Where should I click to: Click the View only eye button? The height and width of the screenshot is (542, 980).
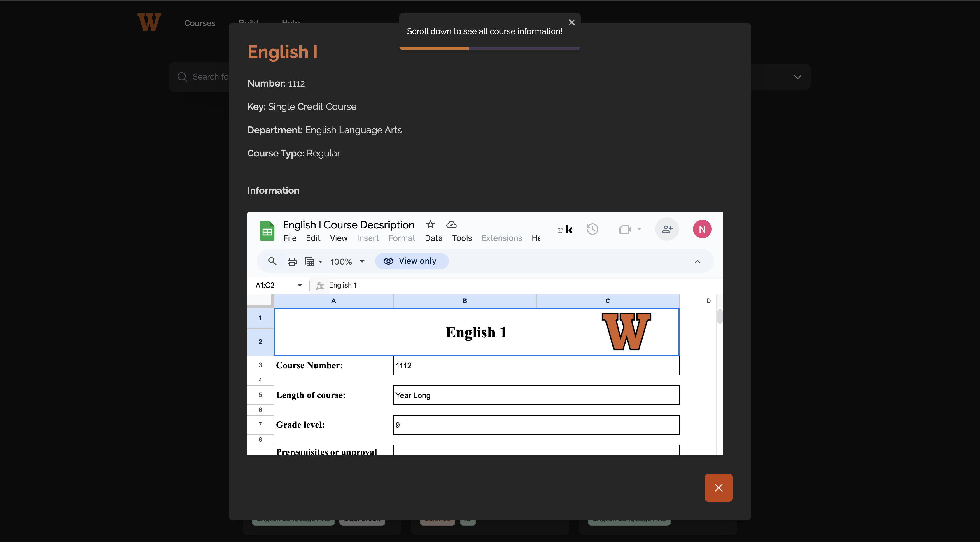pos(412,261)
